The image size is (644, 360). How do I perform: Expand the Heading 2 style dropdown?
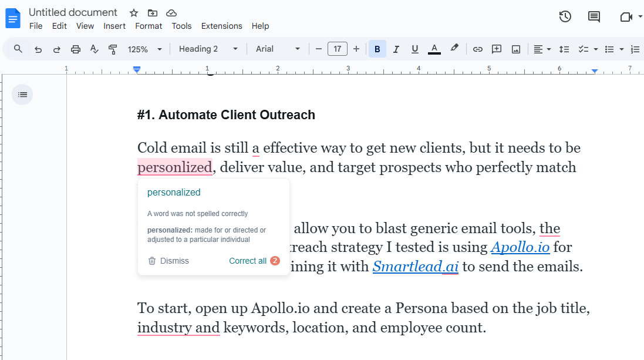coord(208,49)
